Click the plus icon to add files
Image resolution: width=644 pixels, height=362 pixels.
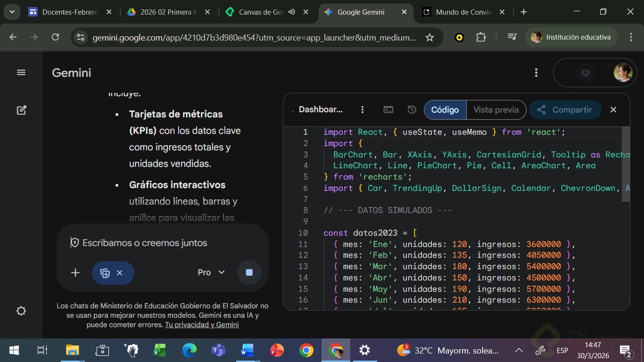click(75, 273)
